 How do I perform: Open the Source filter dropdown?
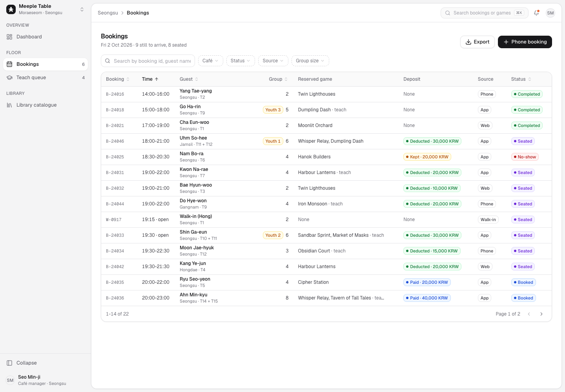(x=273, y=61)
